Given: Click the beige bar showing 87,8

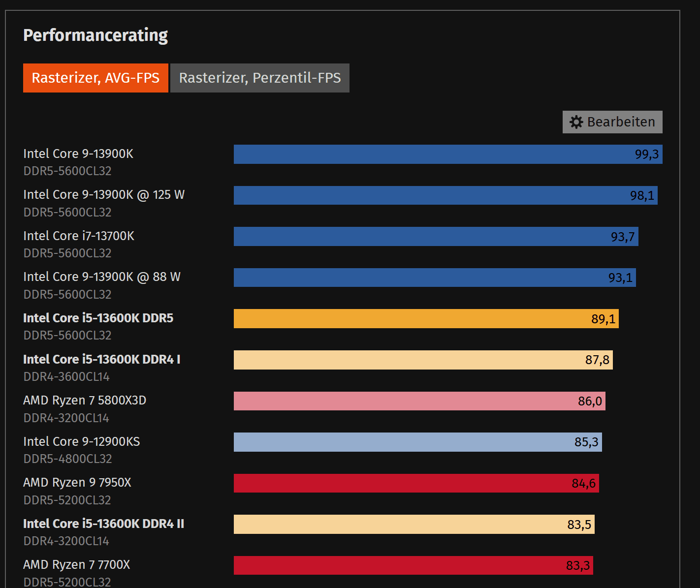Looking at the screenshot, I should (x=423, y=360).
